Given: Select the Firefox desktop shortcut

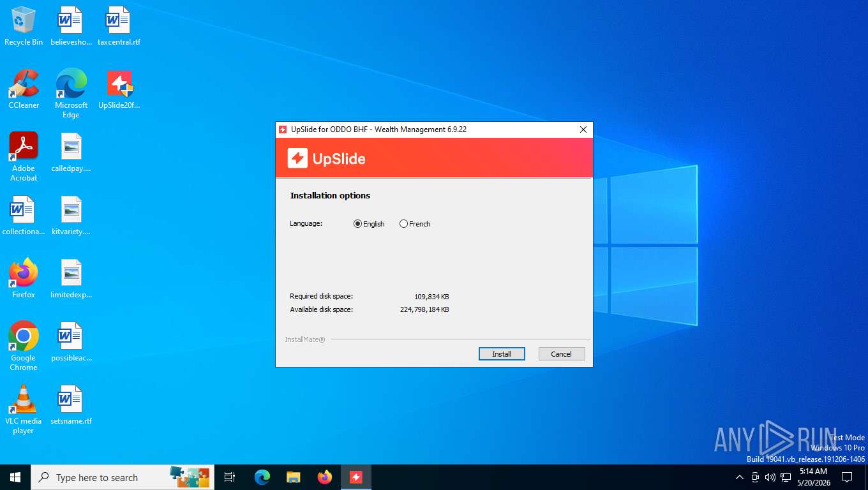Looking at the screenshot, I should (x=24, y=279).
